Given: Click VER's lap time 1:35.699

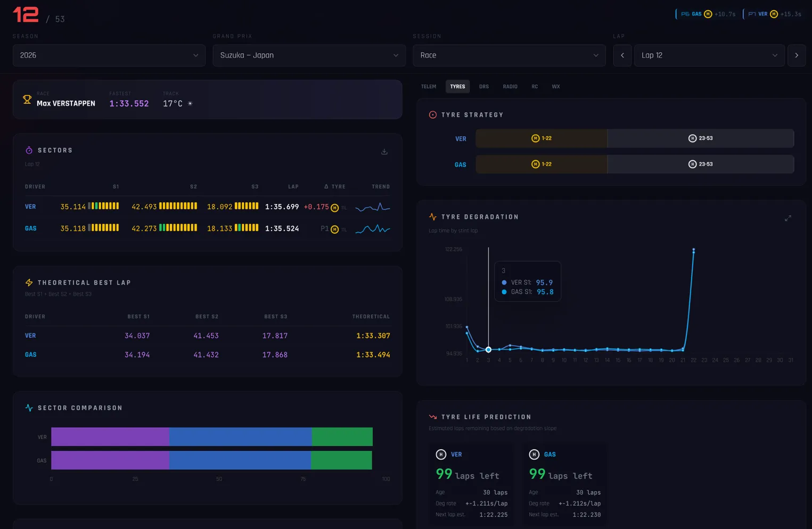Looking at the screenshot, I should click(x=282, y=207).
